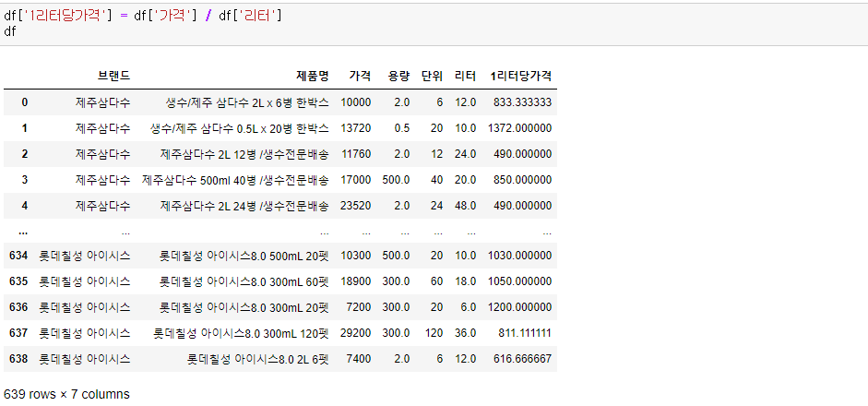Screen dimensions: 868x406
Task: Click liter value 36.0
Action: tap(466, 333)
